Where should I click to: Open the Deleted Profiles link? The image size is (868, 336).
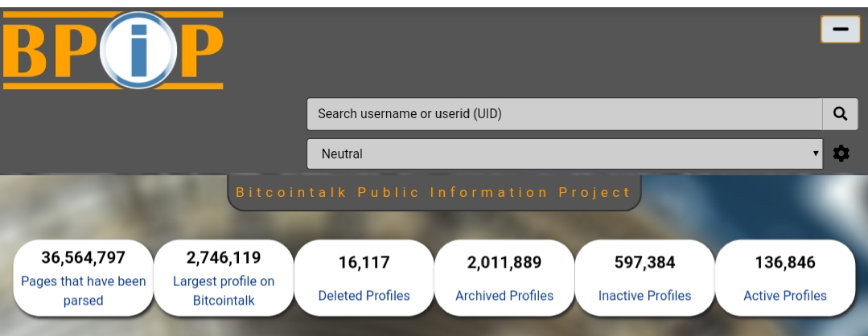click(x=364, y=296)
